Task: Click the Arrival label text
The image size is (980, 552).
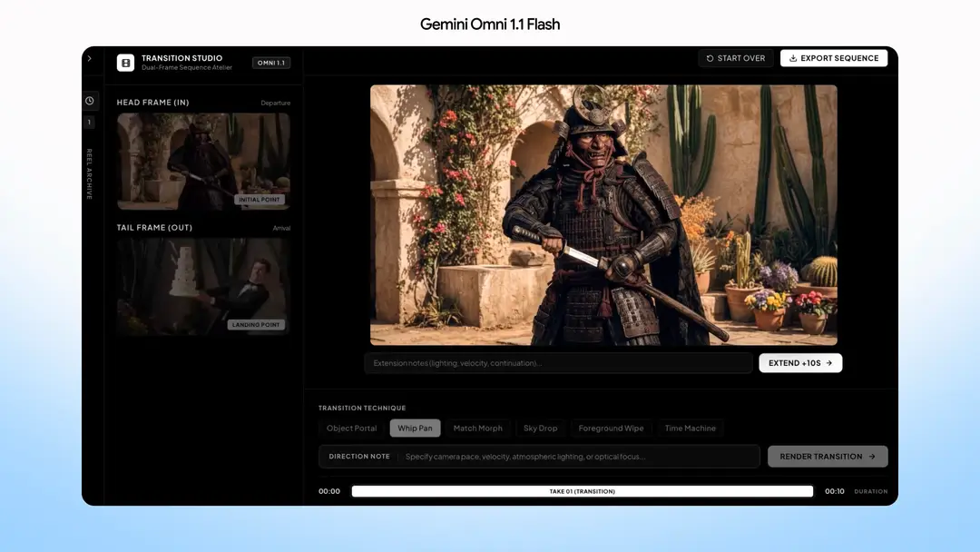Action: [x=281, y=228]
